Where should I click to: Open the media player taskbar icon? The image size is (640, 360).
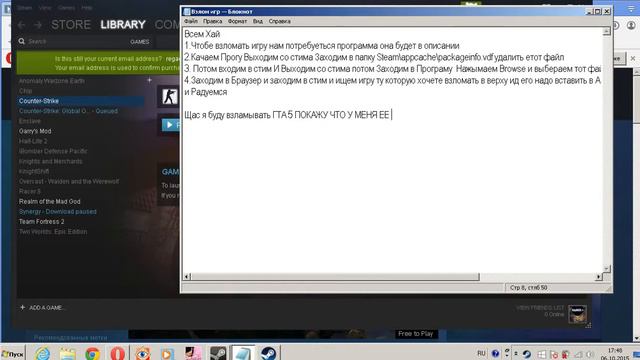tap(167, 353)
